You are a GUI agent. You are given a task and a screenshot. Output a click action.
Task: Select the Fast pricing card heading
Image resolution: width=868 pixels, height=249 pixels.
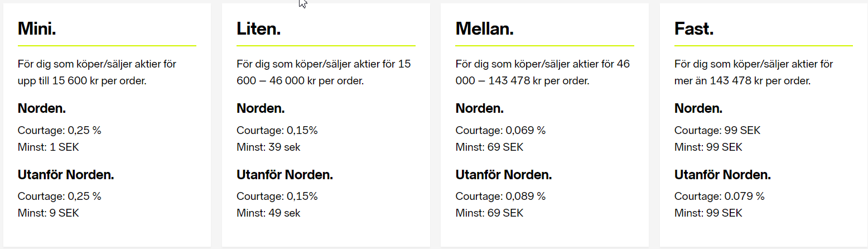point(694,29)
